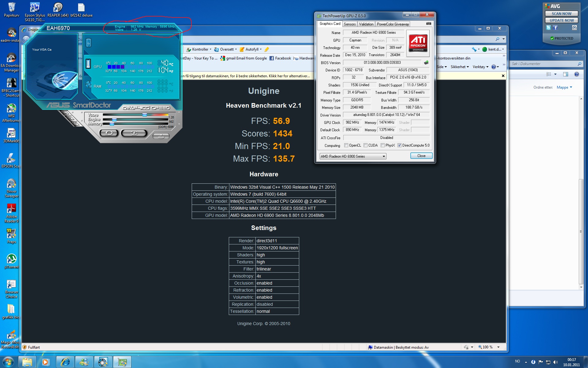Open the GPU selection dropdown in GPU-Z

[353, 156]
